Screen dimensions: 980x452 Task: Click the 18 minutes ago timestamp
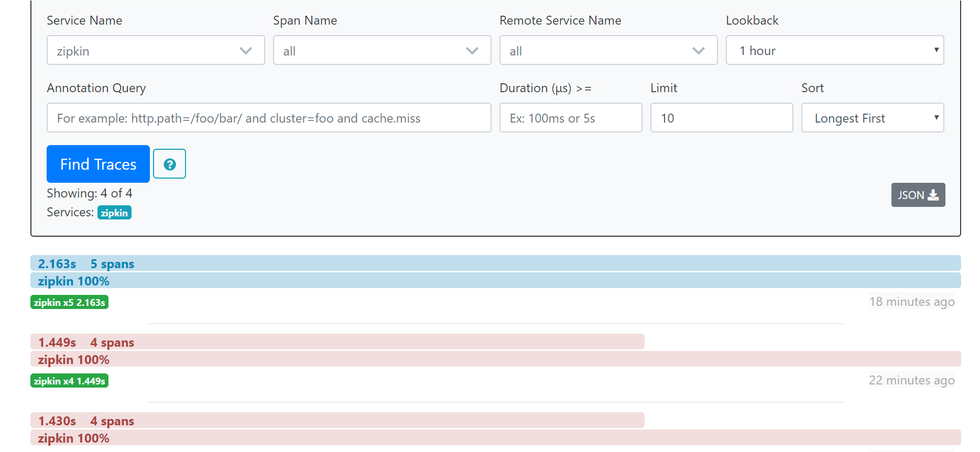[912, 302]
